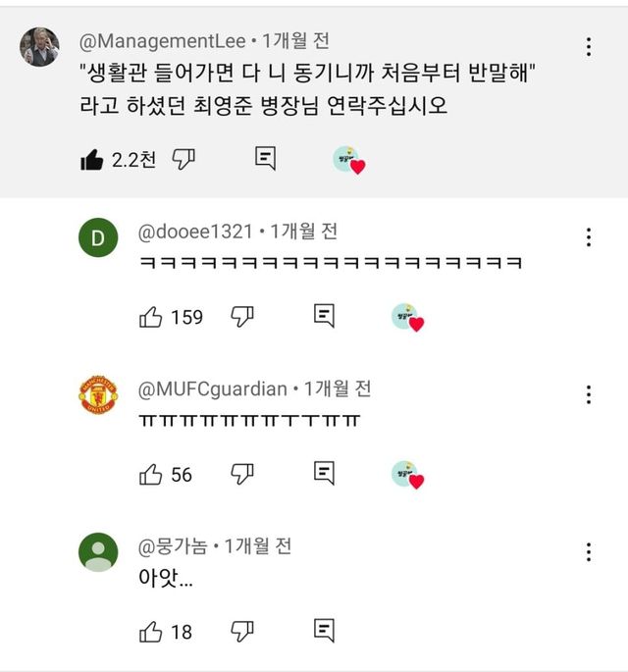Screen dimensions: 628x672
Task: Dislike the @ManagementLee comment
Action: pos(183,159)
